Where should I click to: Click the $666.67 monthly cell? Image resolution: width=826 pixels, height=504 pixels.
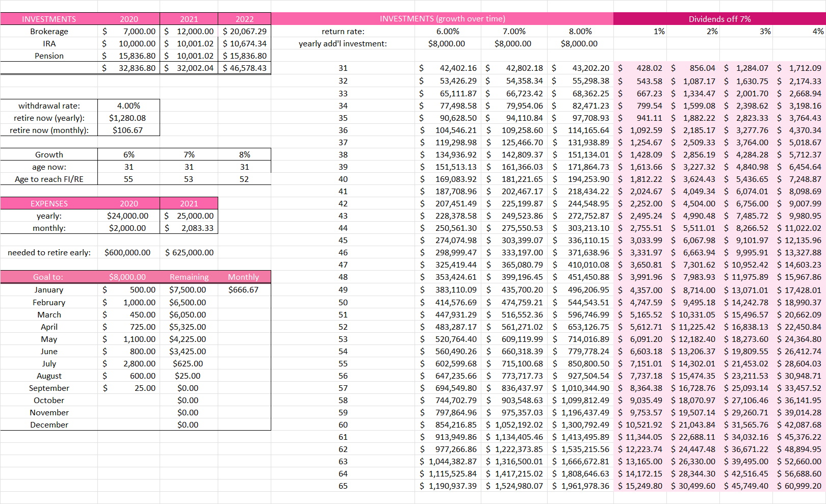tap(244, 289)
